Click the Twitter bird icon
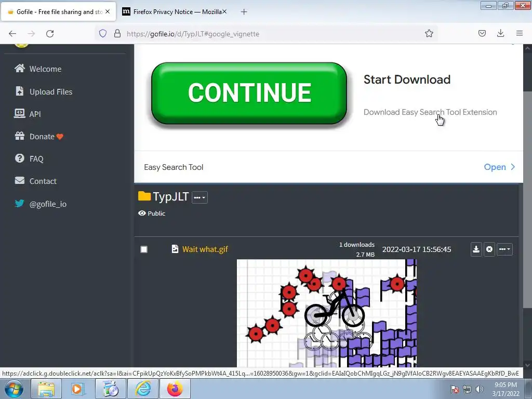Viewport: 532px width, 399px height. [x=20, y=204]
